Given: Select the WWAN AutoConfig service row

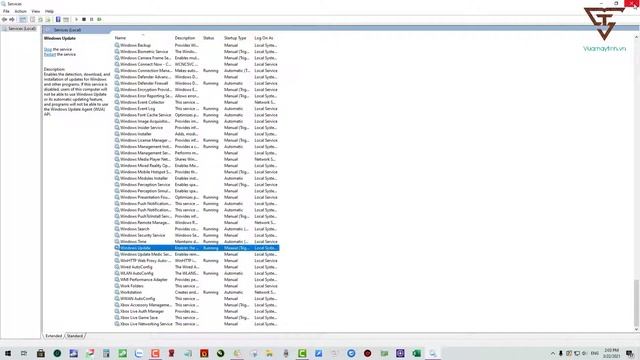Looking at the screenshot, I should pyautogui.click(x=197, y=298).
